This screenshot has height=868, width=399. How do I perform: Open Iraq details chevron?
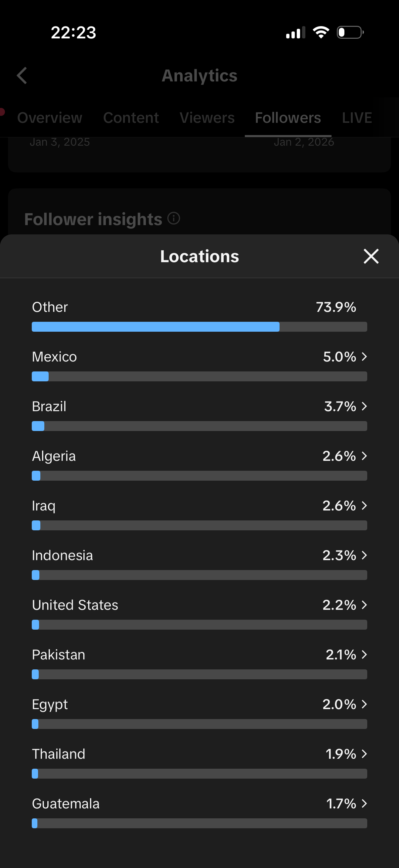[364, 506]
